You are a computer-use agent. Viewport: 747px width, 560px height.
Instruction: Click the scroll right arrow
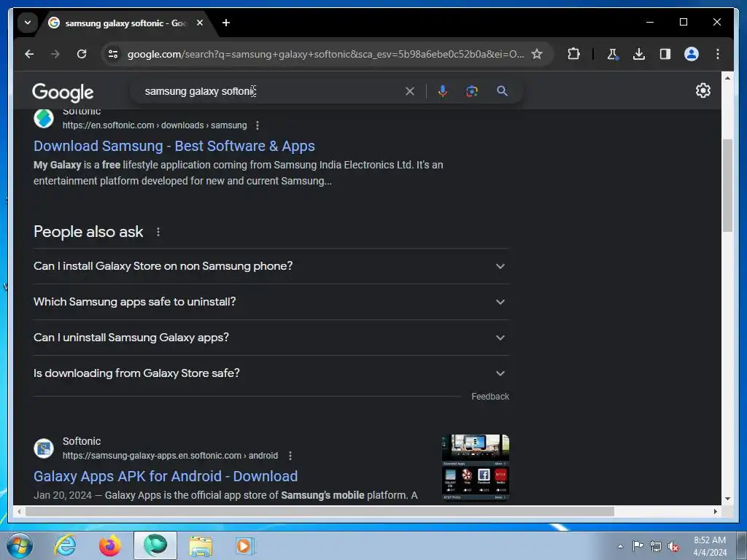715,511
